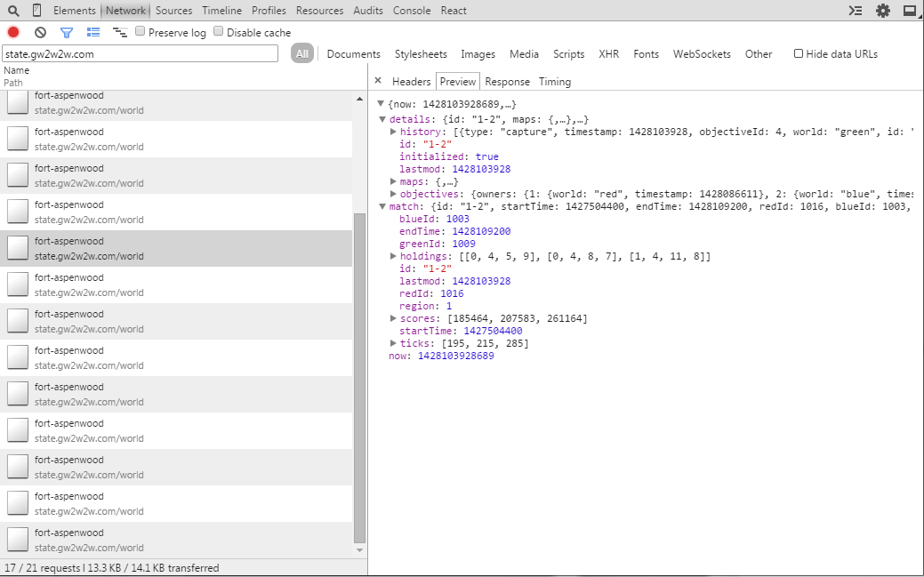This screenshot has height=577, width=924.
Task: Collapse the details object
Action: 382,119
